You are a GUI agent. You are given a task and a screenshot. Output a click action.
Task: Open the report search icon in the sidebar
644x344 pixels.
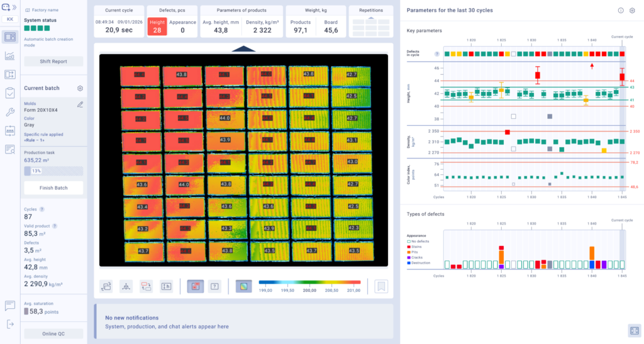pos(10,150)
